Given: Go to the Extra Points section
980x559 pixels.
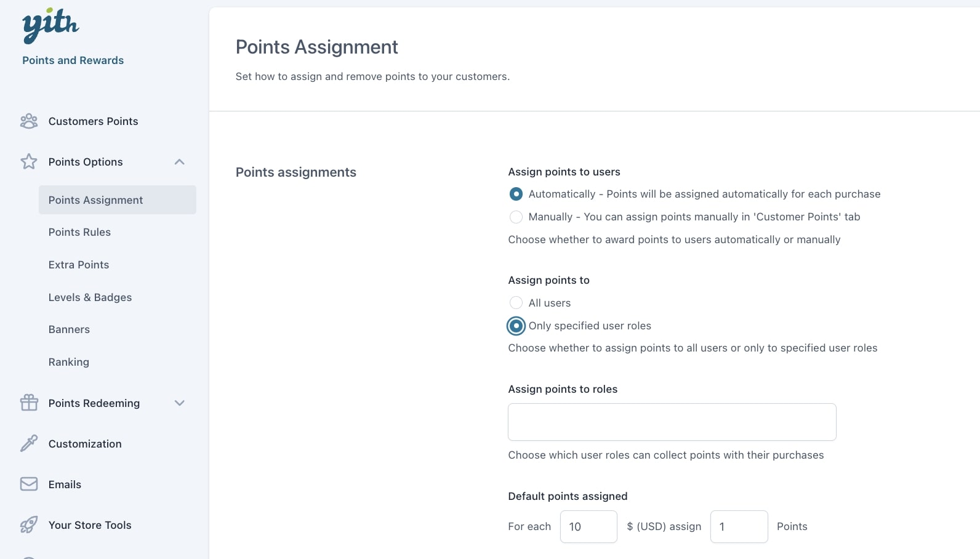Looking at the screenshot, I should [x=79, y=265].
